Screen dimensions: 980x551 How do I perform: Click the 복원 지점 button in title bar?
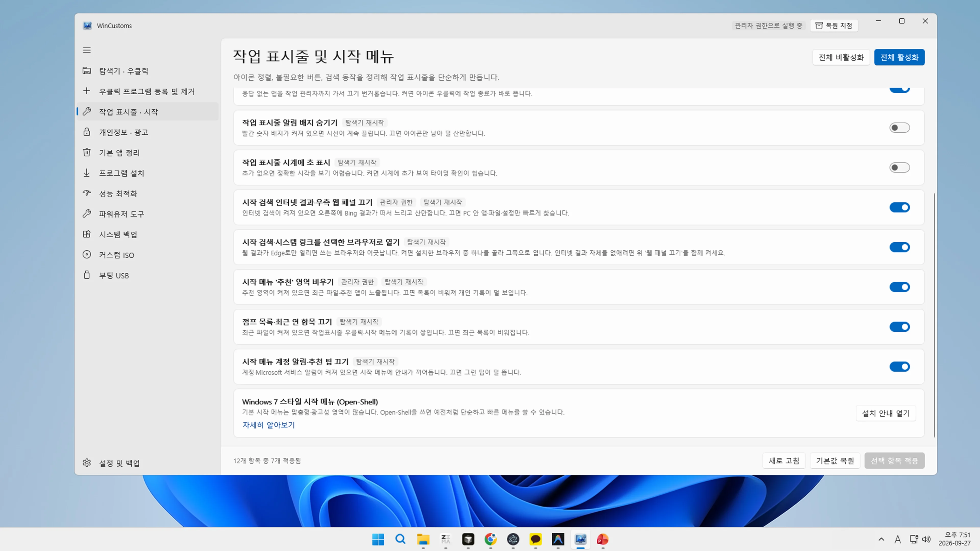834,26
